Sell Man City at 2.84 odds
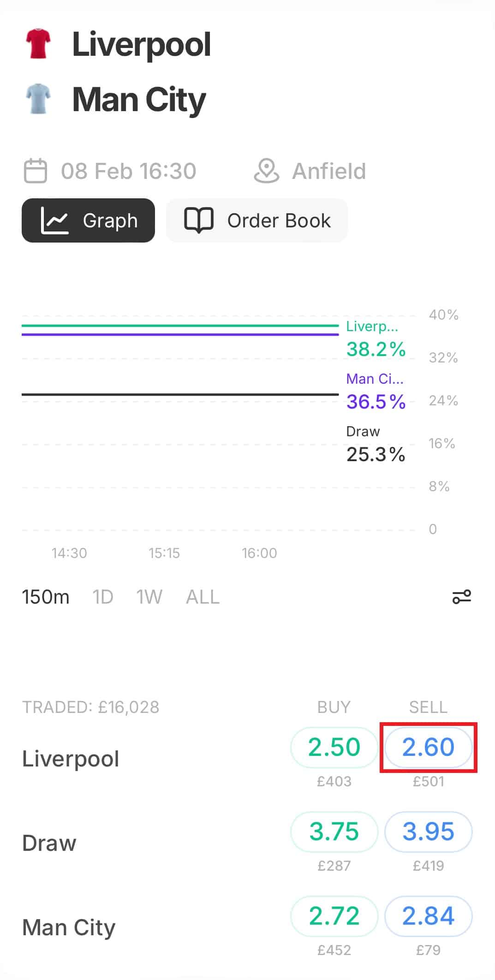495x980 pixels. [428, 916]
